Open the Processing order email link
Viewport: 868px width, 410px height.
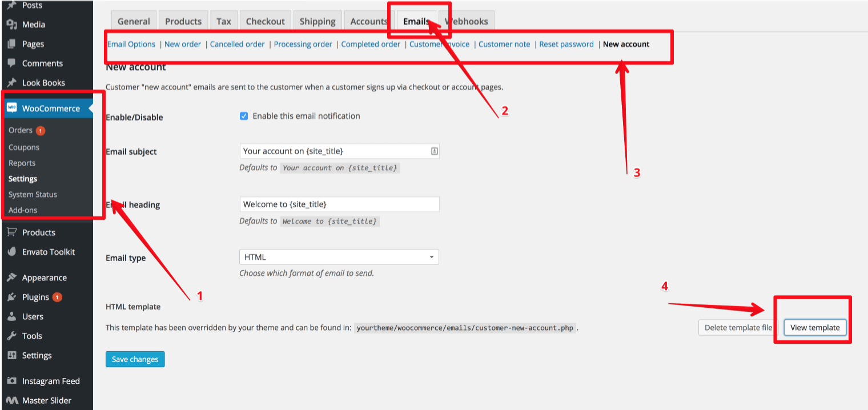pyautogui.click(x=303, y=44)
